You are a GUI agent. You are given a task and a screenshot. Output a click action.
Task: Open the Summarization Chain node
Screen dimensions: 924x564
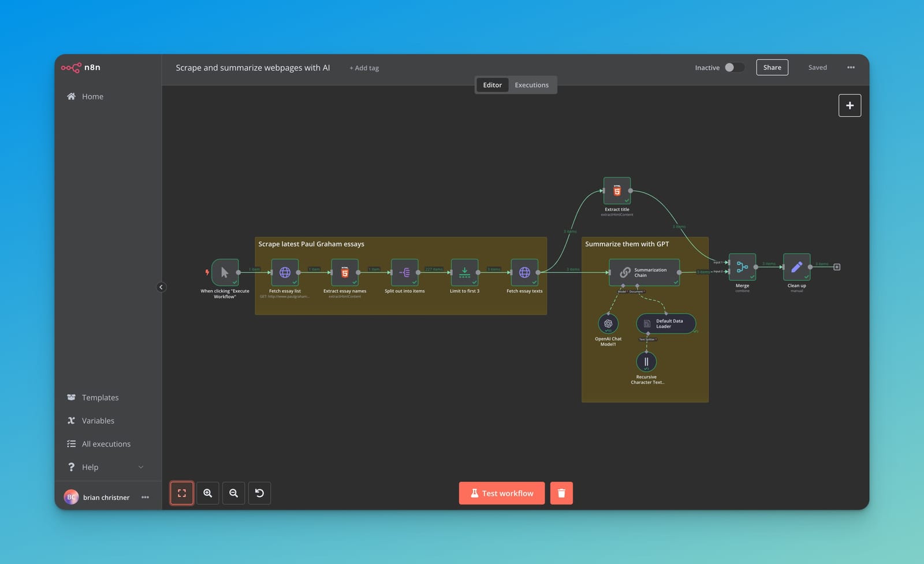(644, 272)
